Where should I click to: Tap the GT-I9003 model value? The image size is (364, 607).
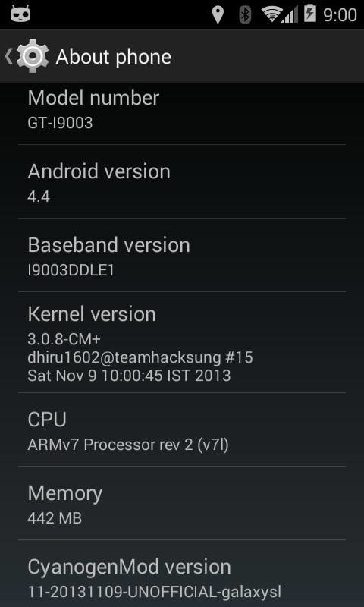click(60, 123)
